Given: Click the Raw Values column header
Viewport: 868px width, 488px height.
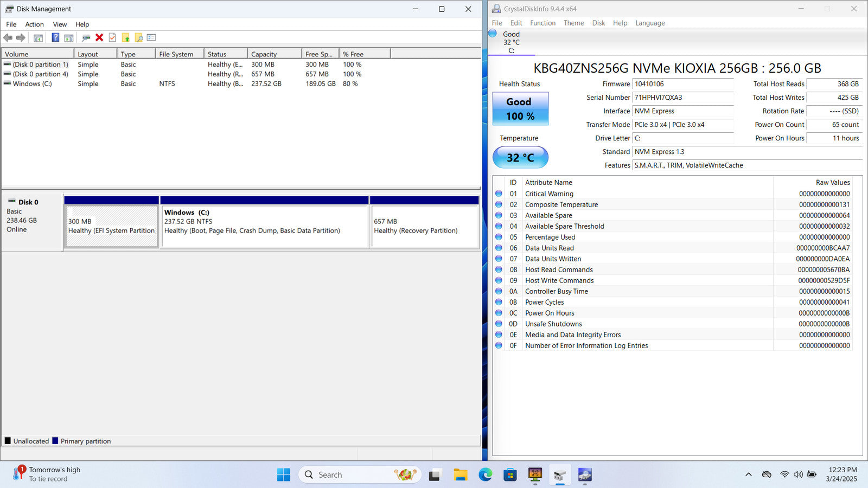Looking at the screenshot, I should pos(813,182).
